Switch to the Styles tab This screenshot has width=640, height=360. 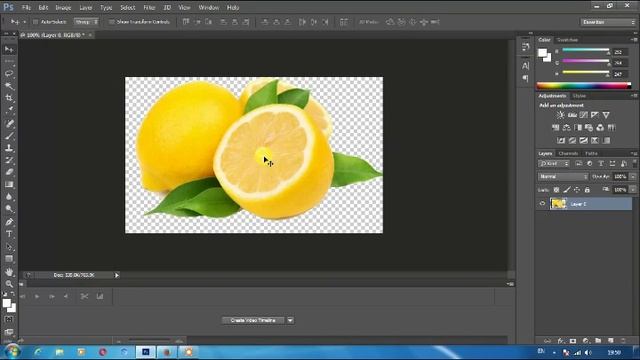(x=579, y=96)
